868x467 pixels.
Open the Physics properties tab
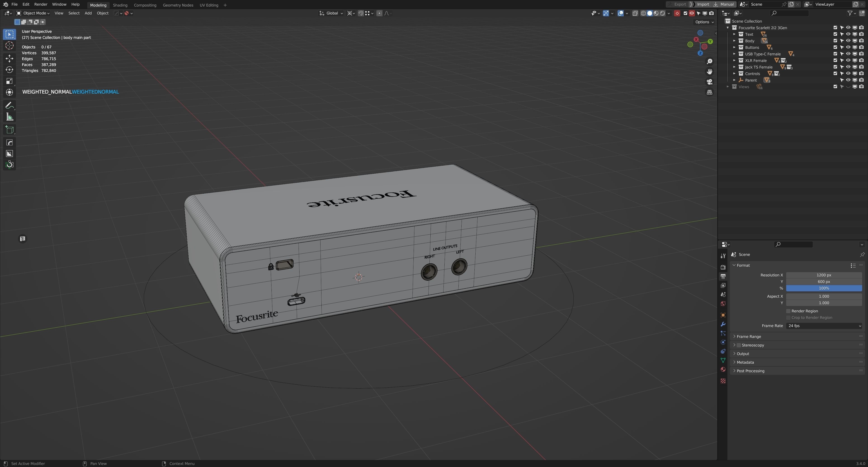click(x=723, y=342)
